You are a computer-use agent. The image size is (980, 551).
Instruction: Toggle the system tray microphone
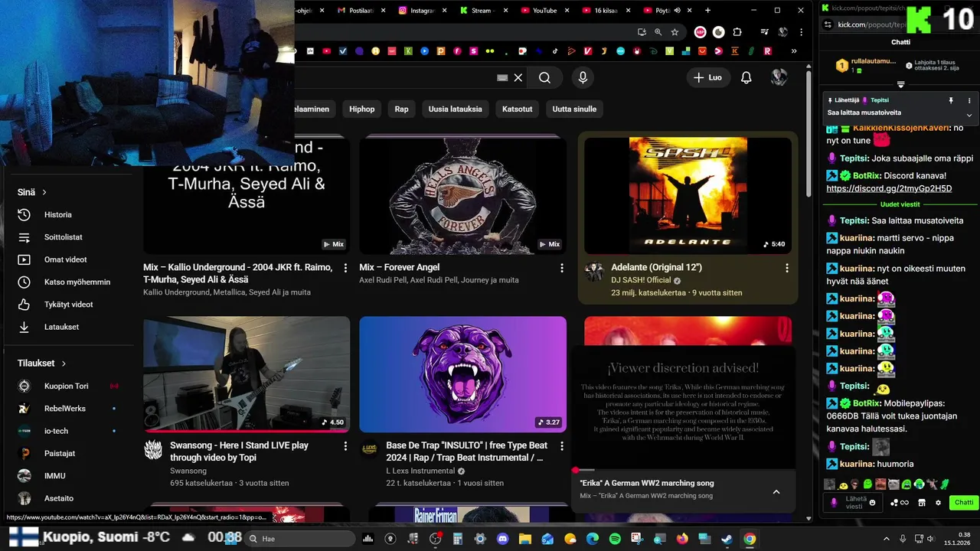(903, 539)
